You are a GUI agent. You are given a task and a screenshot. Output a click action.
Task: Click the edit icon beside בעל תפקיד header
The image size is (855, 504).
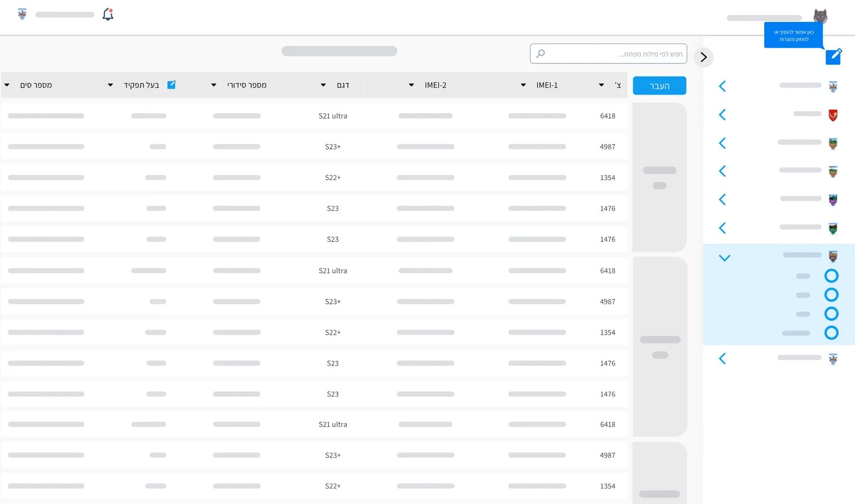point(172,85)
